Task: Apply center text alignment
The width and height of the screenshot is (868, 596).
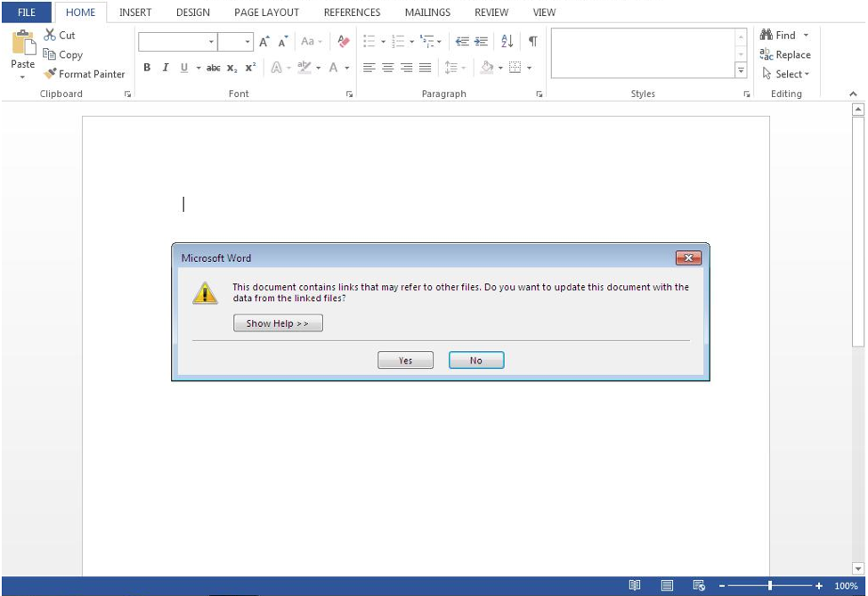Action: coord(388,68)
